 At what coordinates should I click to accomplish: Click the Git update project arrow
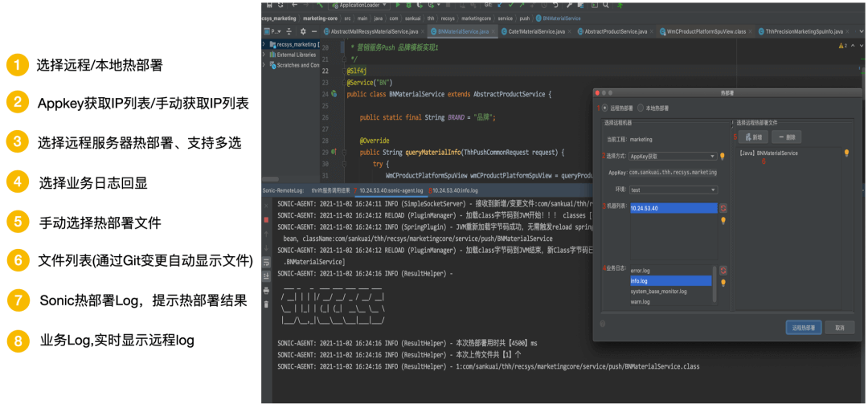tap(500, 5)
